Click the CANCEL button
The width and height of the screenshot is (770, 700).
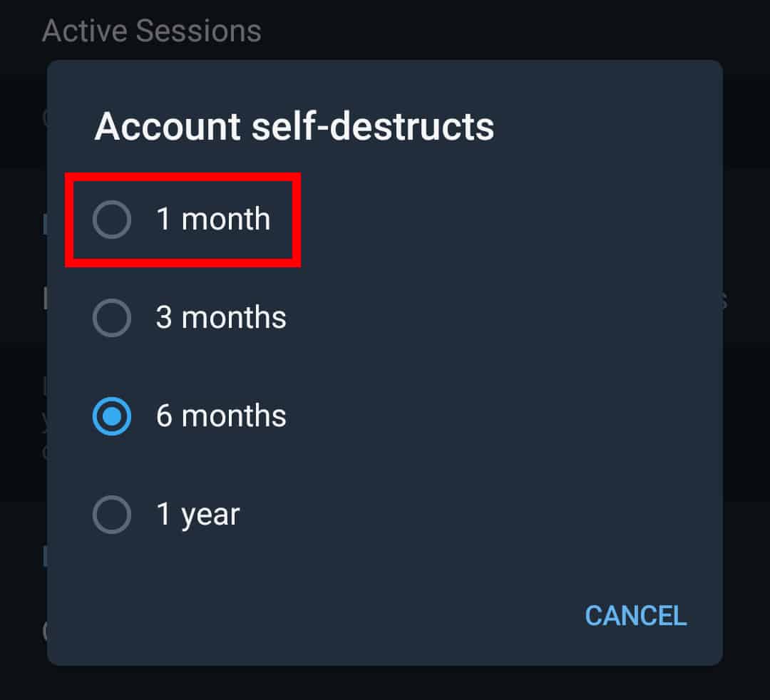tap(635, 616)
